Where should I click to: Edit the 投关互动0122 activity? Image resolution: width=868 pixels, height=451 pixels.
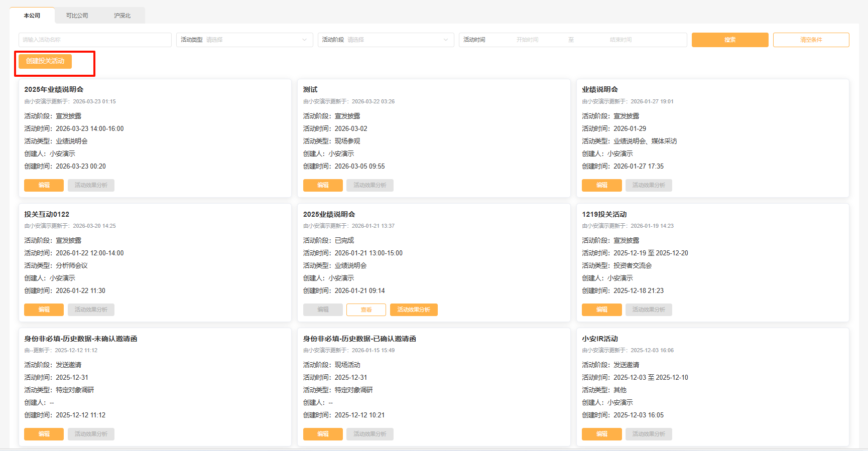click(44, 310)
